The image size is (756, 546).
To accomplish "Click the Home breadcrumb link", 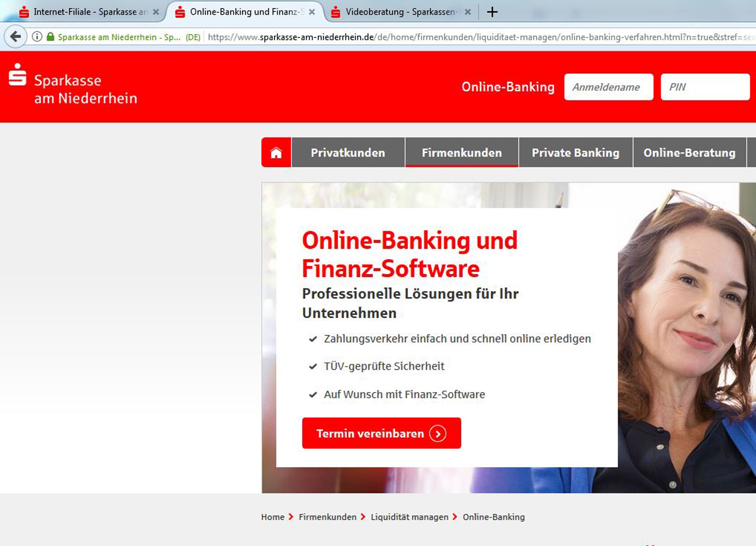I will (x=272, y=517).
